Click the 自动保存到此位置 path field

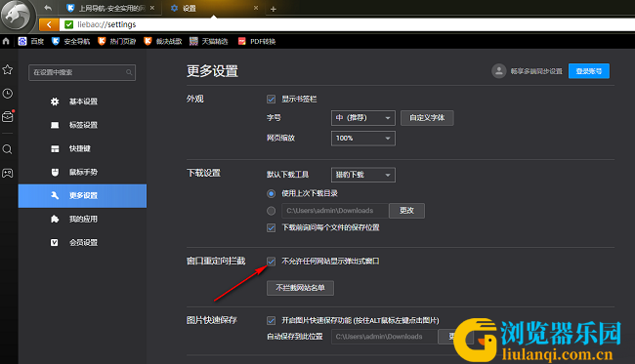pos(384,337)
